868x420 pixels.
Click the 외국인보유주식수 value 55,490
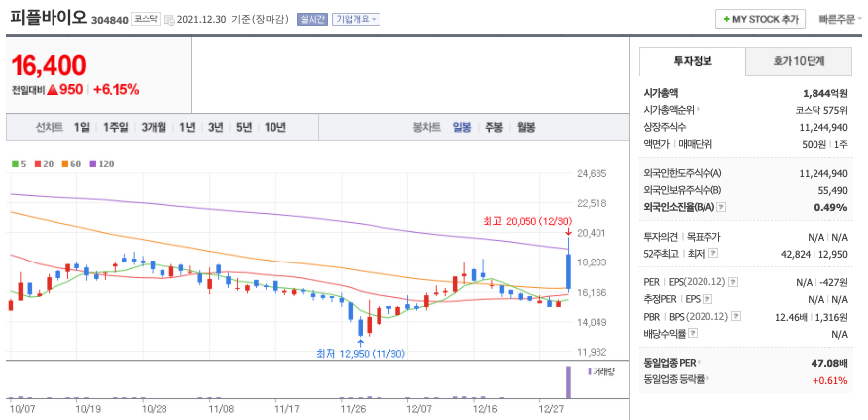pyautogui.click(x=833, y=190)
